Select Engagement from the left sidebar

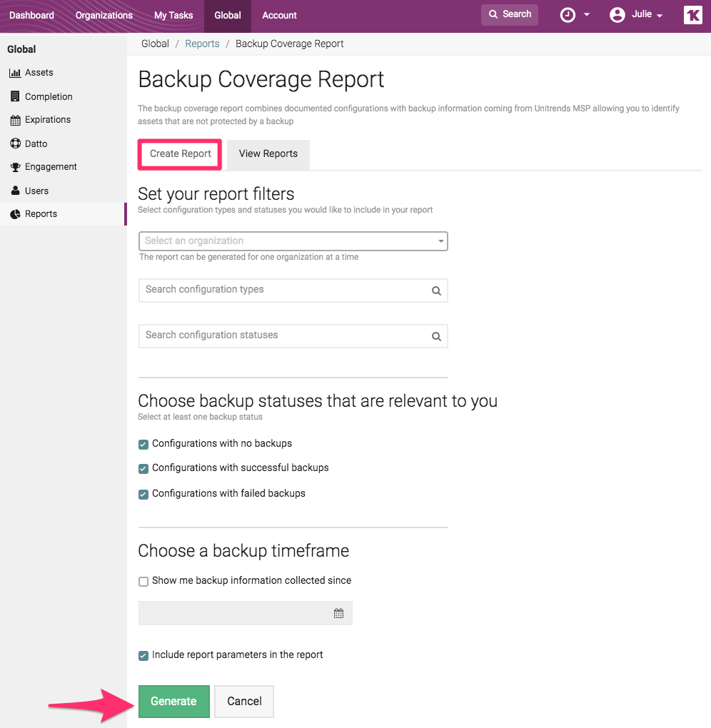click(x=50, y=166)
